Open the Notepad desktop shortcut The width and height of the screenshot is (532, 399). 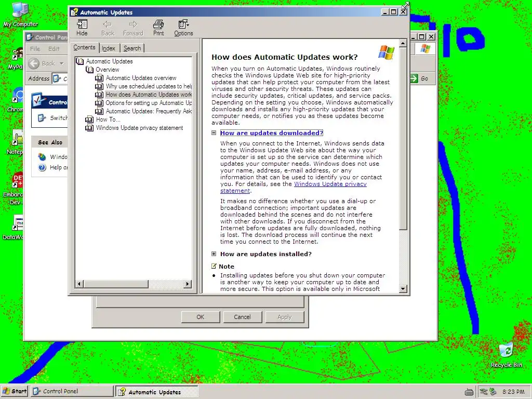(x=16, y=142)
